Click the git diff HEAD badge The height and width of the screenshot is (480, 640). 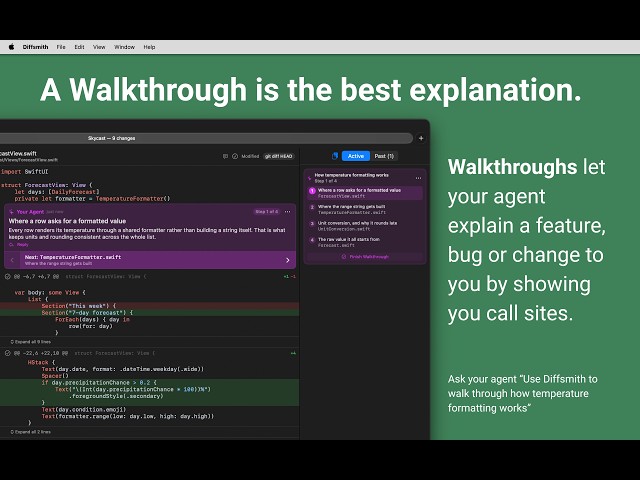279,156
